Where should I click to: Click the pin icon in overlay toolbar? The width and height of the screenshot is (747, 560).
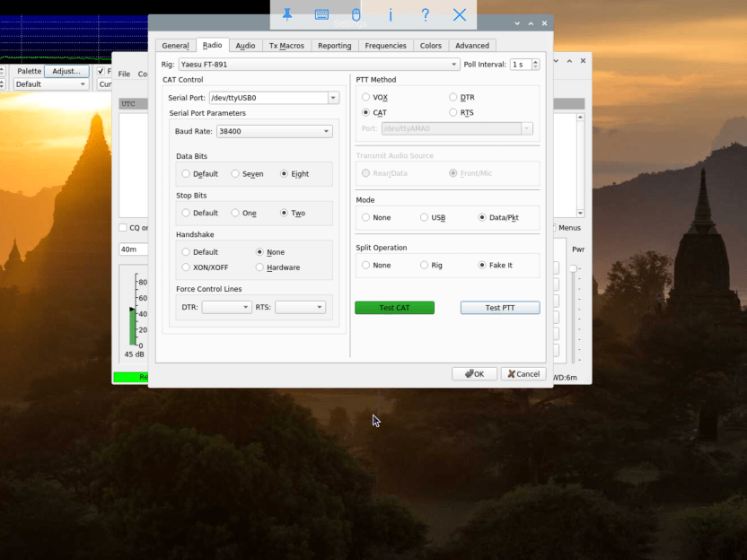[287, 15]
